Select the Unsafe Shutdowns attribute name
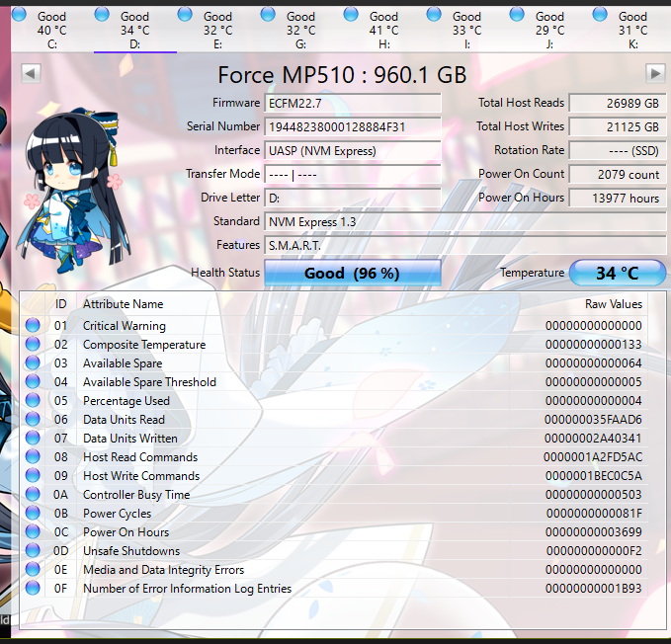This screenshot has width=671, height=644. click(x=131, y=551)
